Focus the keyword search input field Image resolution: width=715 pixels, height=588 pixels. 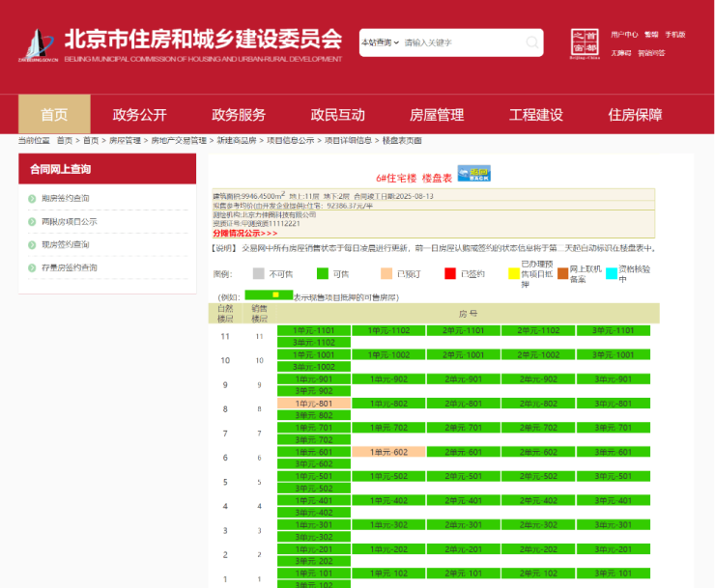tap(462, 42)
